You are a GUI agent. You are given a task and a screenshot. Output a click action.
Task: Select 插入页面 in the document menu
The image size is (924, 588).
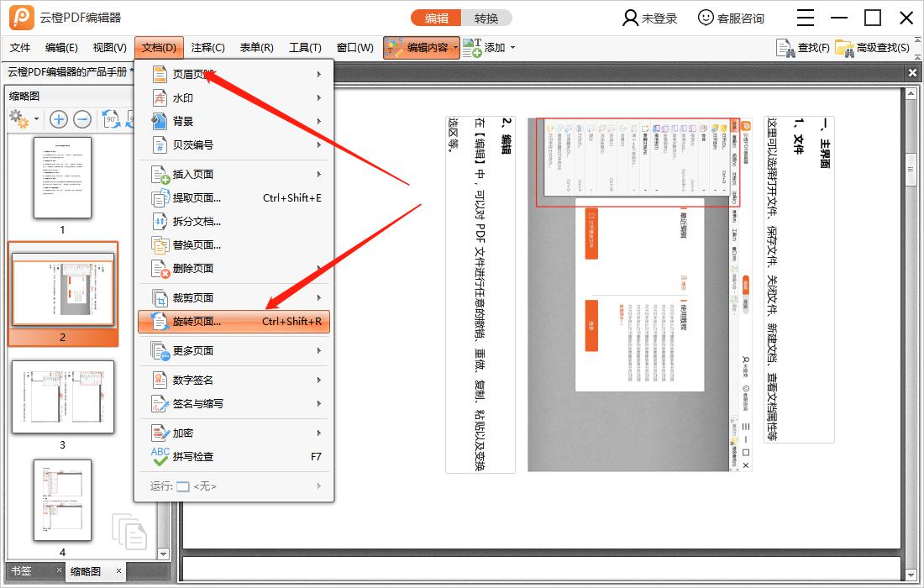[234, 175]
